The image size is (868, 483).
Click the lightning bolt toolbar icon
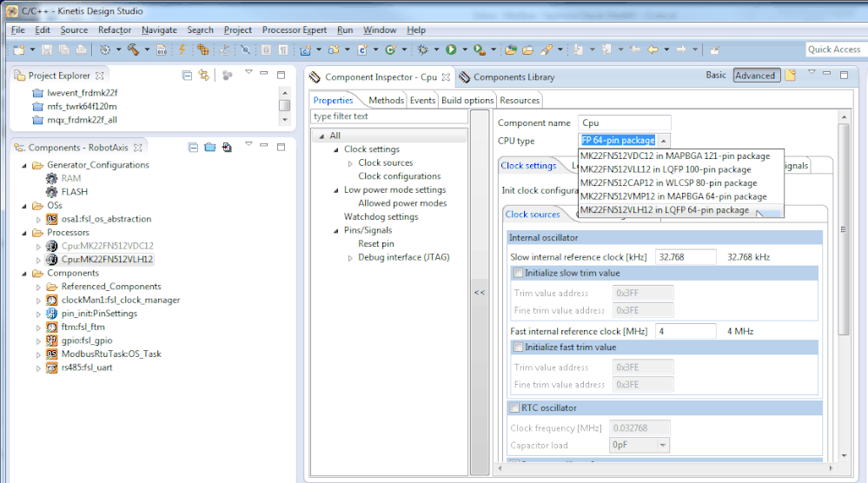tap(182, 50)
